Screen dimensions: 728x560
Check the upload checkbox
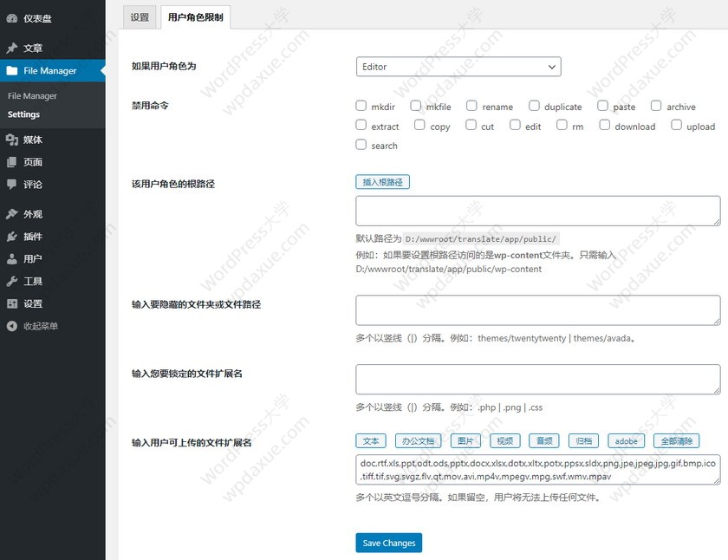pos(677,125)
